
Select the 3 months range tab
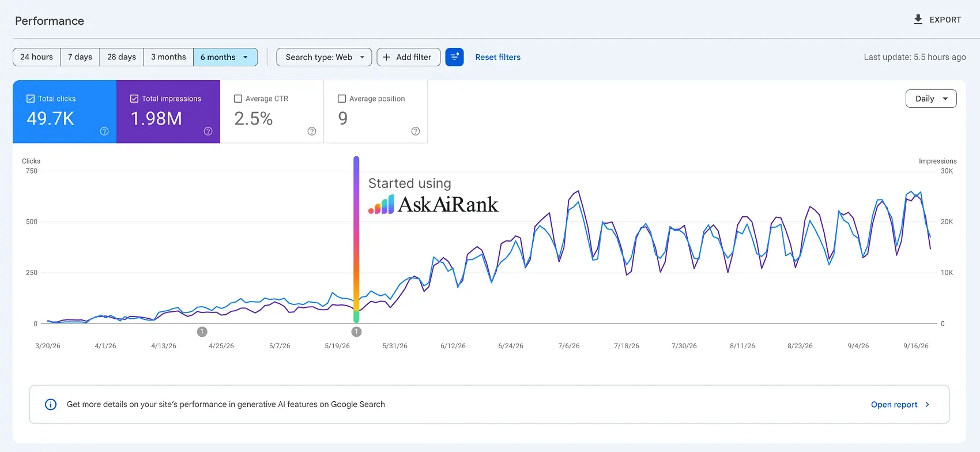(168, 57)
